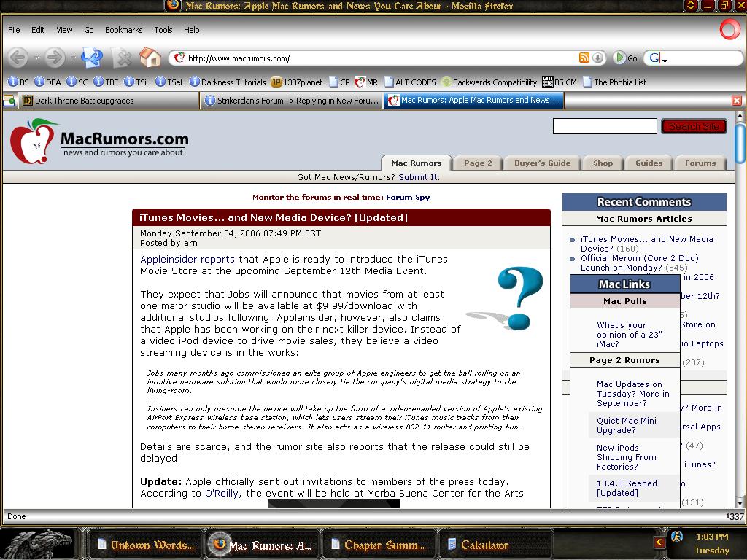Open the Help menu
This screenshot has width=747, height=560.
tap(192, 30)
